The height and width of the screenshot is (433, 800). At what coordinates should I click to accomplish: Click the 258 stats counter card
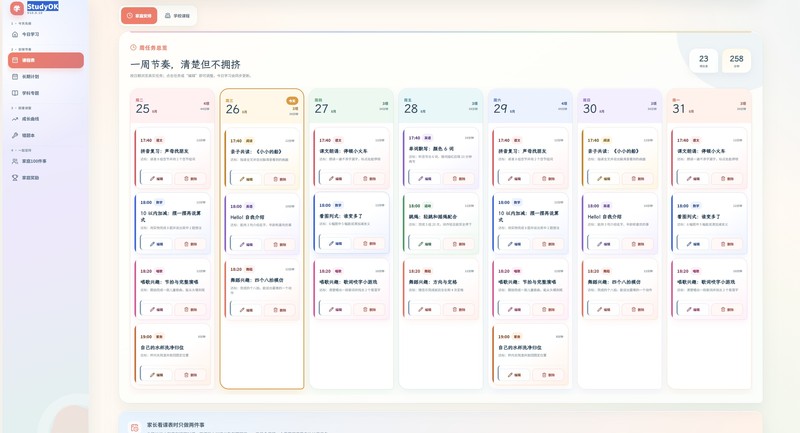736,61
